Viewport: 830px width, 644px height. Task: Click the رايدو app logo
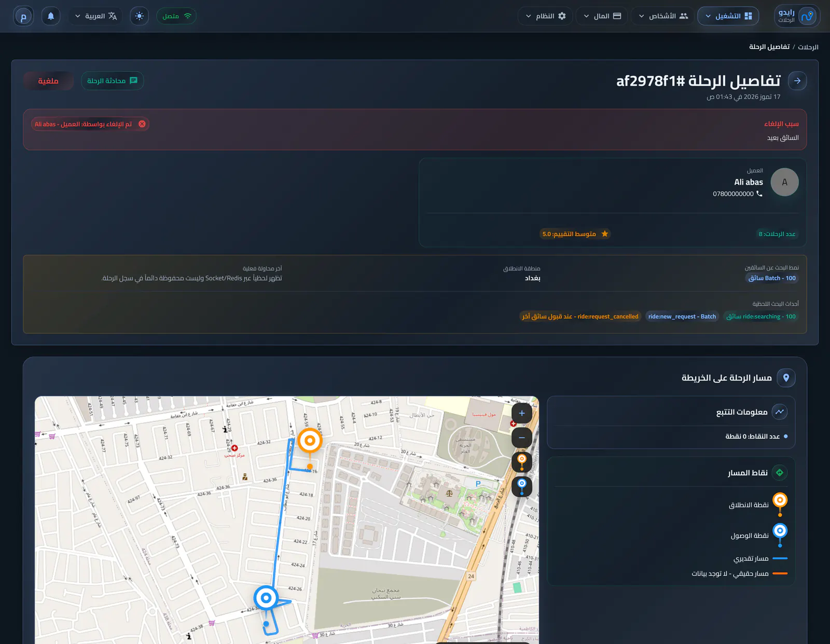tap(797, 16)
